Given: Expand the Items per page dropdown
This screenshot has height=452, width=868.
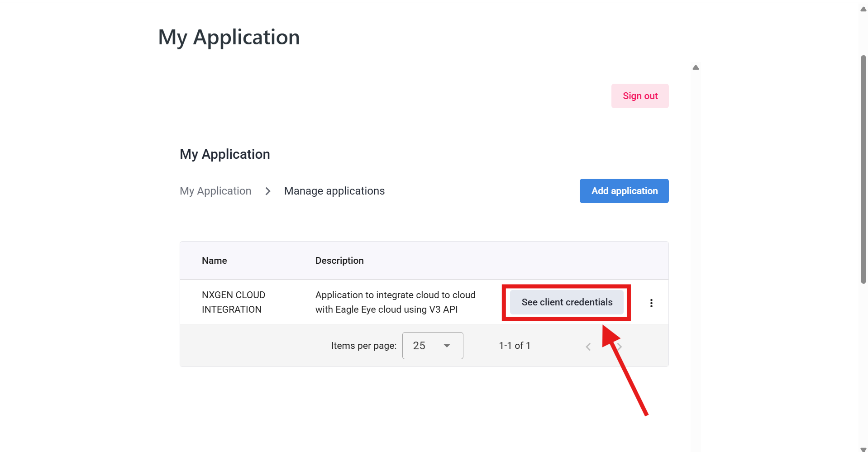Looking at the screenshot, I should coord(432,346).
